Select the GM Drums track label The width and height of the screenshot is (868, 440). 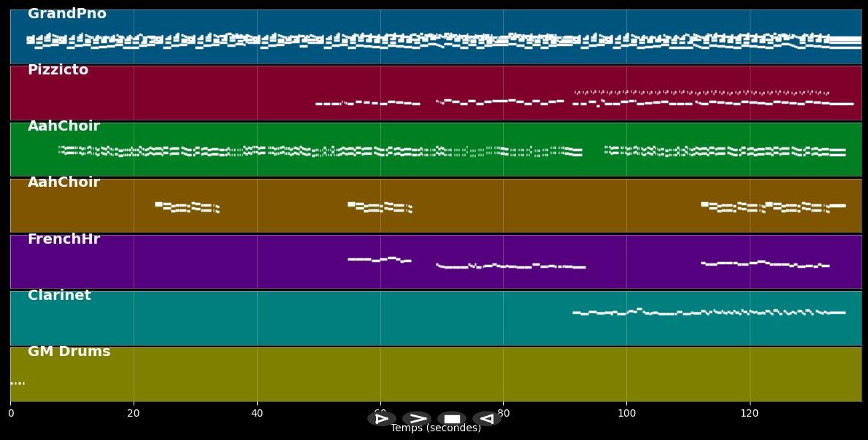tap(69, 352)
